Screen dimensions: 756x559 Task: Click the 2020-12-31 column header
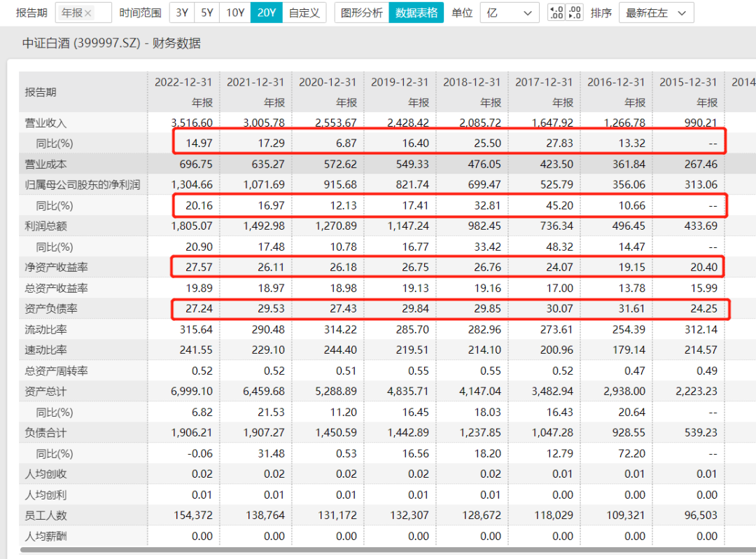point(328,83)
